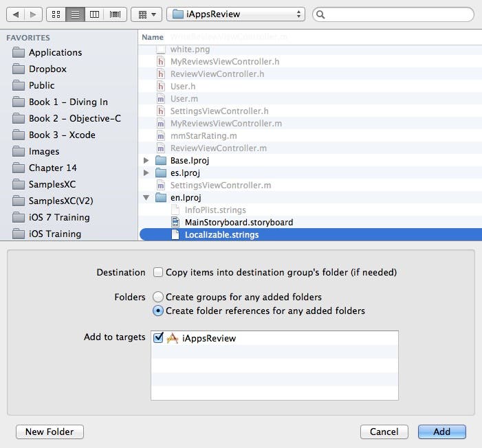This screenshot has height=448, width=482.
Task: Select Create groups for any added folders
Action: coord(158,297)
